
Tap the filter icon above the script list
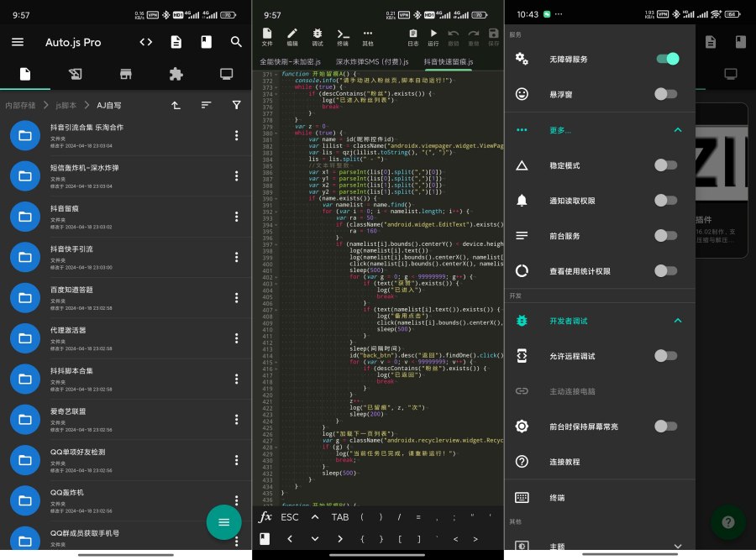click(x=236, y=105)
